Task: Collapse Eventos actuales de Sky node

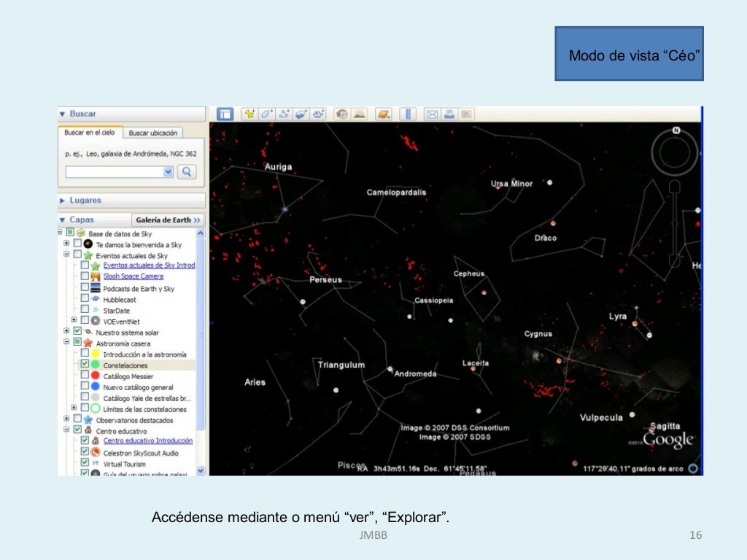Action: tap(66, 254)
